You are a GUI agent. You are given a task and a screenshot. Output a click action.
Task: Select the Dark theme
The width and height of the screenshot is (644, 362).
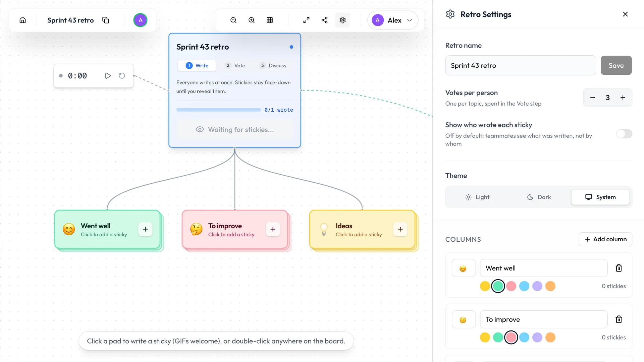pyautogui.click(x=539, y=197)
